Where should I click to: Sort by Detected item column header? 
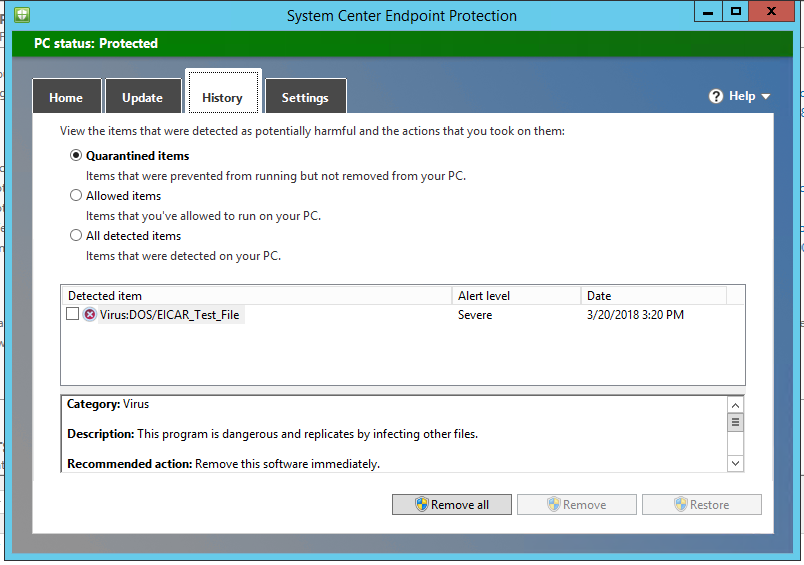tap(256, 296)
